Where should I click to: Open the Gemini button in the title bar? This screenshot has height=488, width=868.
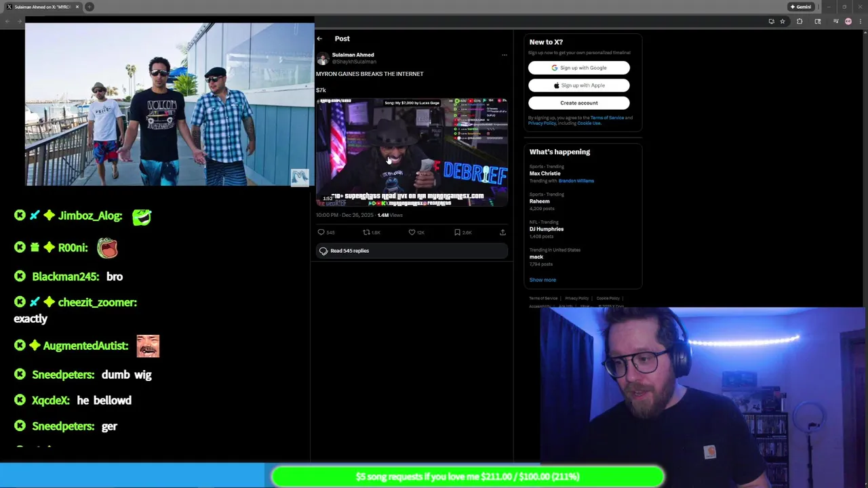pyautogui.click(x=801, y=7)
